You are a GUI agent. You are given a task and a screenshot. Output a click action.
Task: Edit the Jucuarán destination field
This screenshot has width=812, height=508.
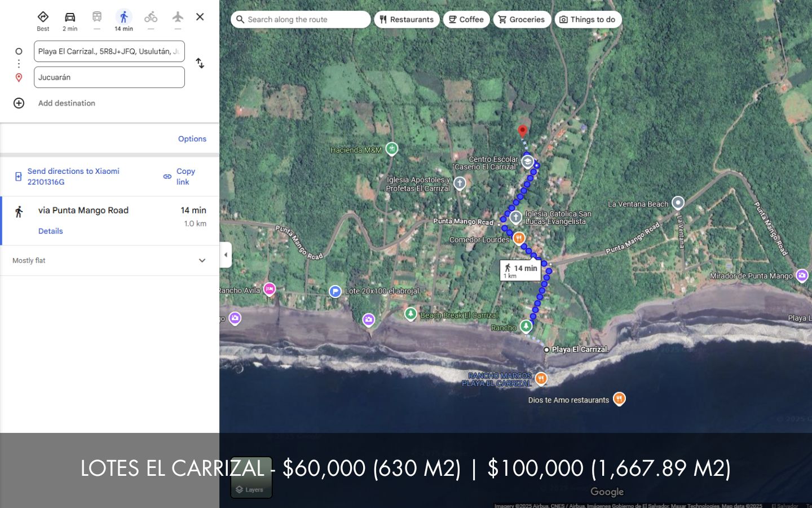109,77
